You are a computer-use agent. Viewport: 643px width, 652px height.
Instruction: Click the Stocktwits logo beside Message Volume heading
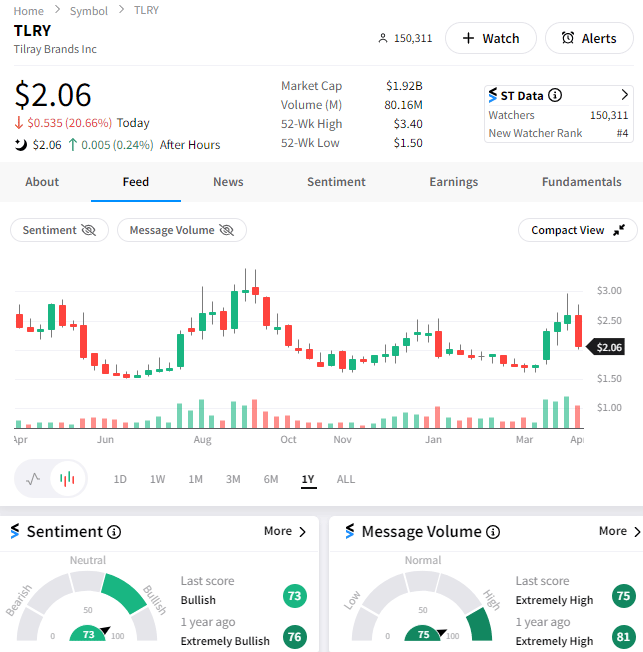pyautogui.click(x=350, y=531)
